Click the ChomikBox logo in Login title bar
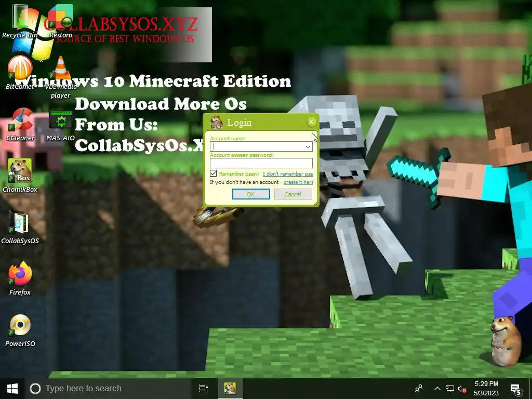This screenshot has height=399, width=532. pos(217,122)
